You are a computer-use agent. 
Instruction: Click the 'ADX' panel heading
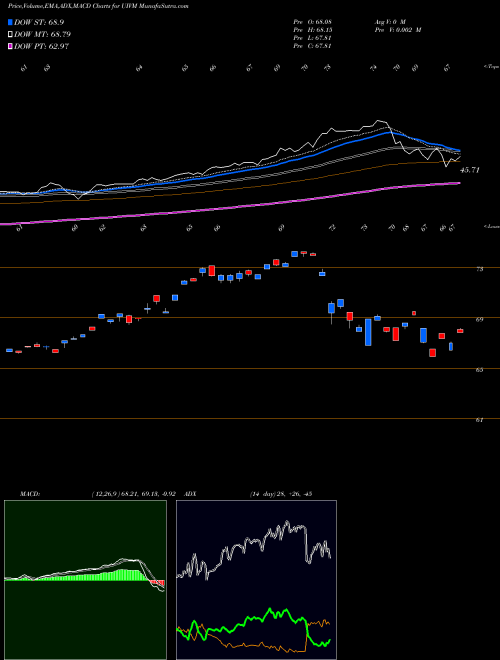pyautogui.click(x=190, y=494)
